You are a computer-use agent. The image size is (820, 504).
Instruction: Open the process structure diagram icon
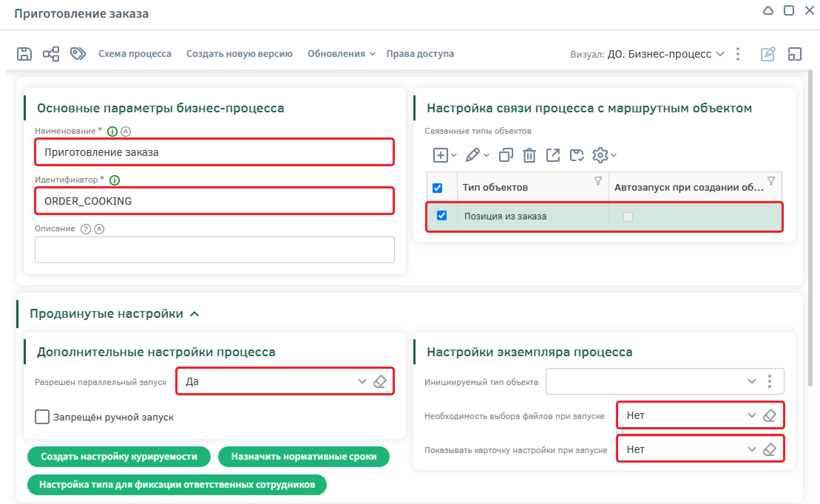coord(51,54)
